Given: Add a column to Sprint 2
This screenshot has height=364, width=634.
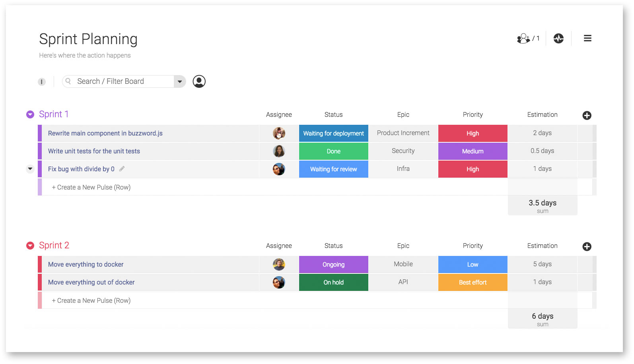Looking at the screenshot, I should [587, 247].
